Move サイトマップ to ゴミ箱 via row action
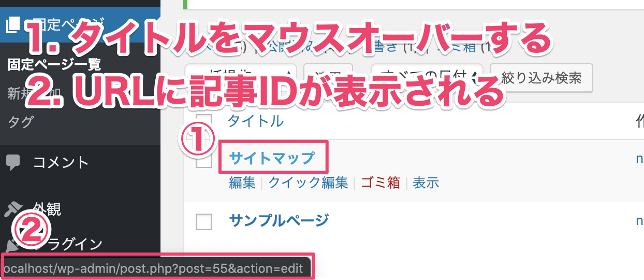Image resolution: width=644 pixels, height=280 pixels. pyautogui.click(x=380, y=183)
